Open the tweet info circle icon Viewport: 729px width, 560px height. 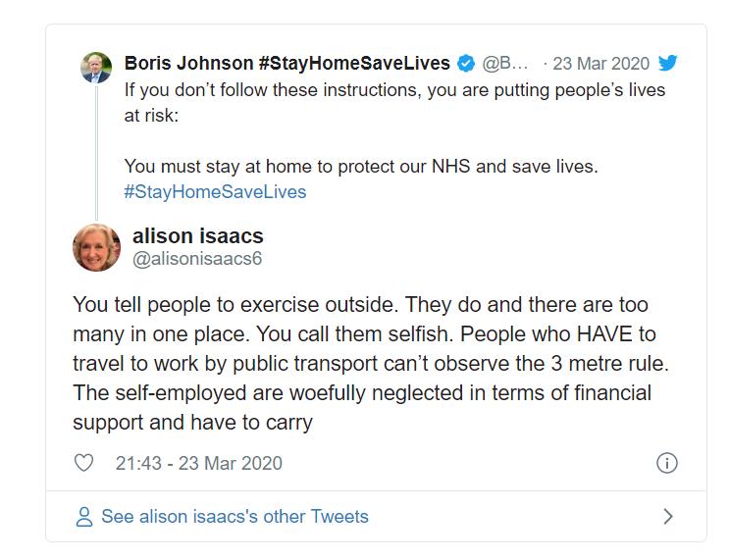[x=667, y=463]
